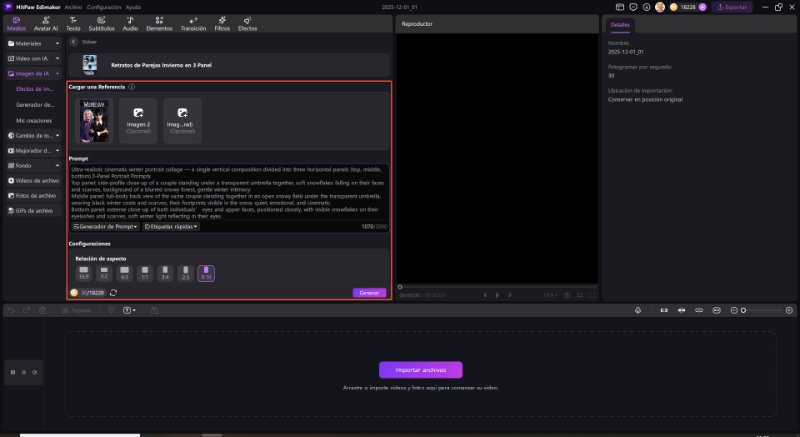Viewport: 800px width, 437px height.
Task: Open the Etiquetas rápidas dropdown
Action: 171,226
